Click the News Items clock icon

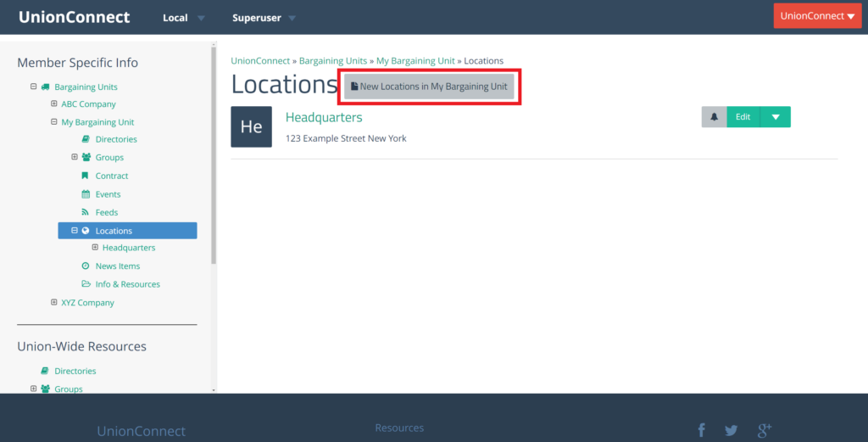[x=86, y=266]
